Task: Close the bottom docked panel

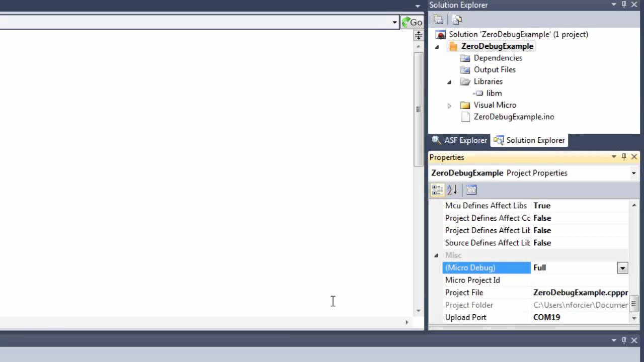Action: [x=634, y=340]
